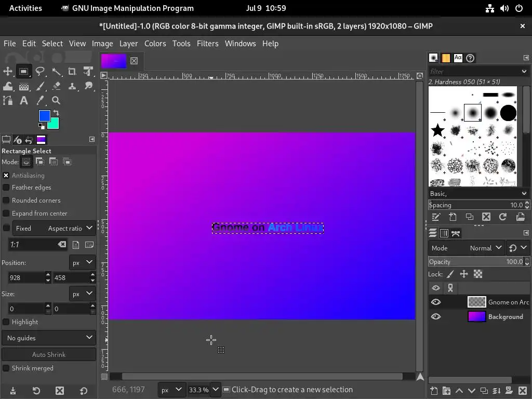Open the Size unit px dropdown
Viewport: 532px width, 399px height.
point(83,294)
